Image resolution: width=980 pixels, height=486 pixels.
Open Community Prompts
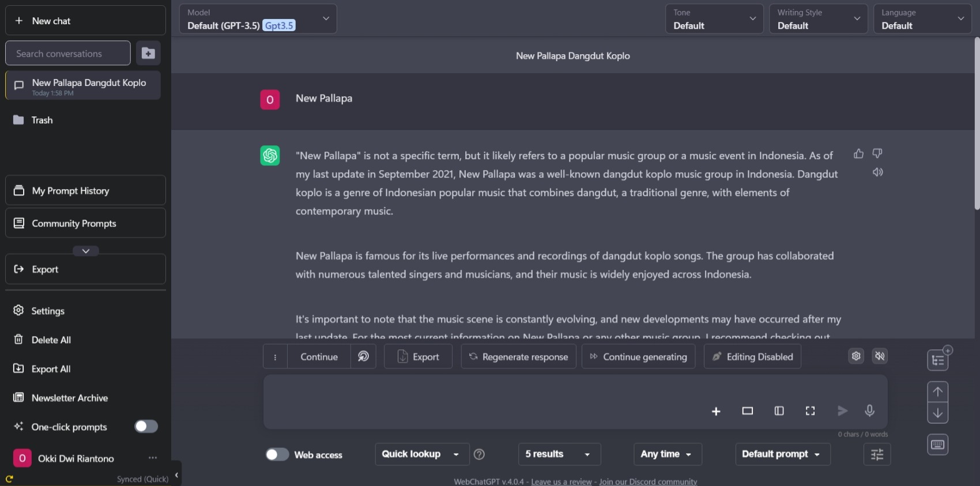pos(85,223)
